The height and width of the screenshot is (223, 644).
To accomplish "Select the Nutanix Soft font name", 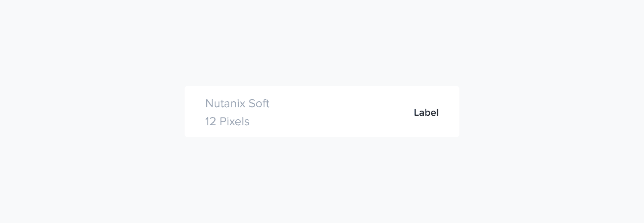I will click(237, 103).
